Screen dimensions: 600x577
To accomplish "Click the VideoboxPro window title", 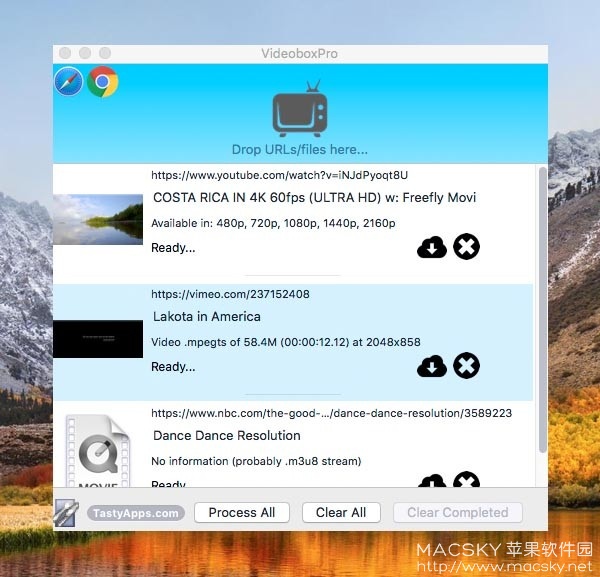I will point(300,54).
